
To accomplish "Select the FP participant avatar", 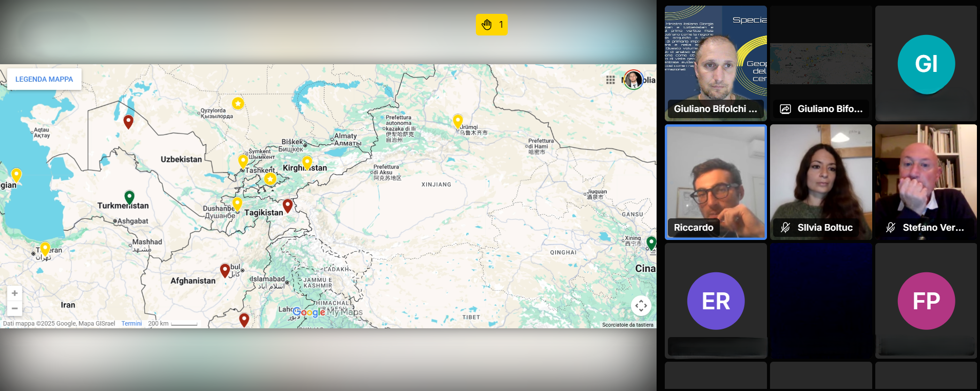I will coord(926,301).
